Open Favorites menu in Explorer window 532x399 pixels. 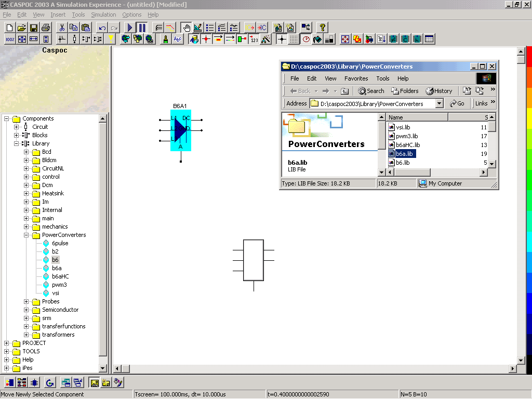pyautogui.click(x=356, y=78)
